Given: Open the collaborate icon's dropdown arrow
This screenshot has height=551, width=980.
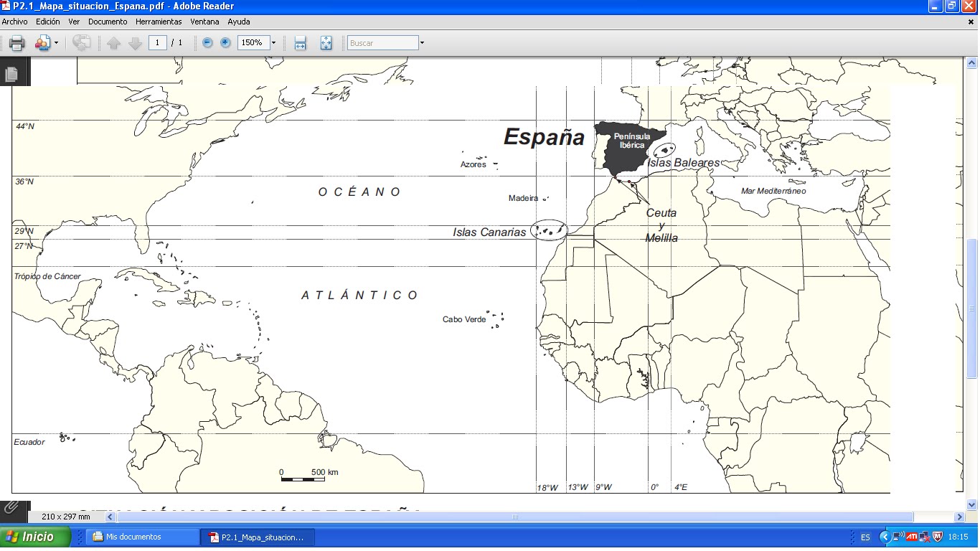Looking at the screenshot, I should point(56,43).
